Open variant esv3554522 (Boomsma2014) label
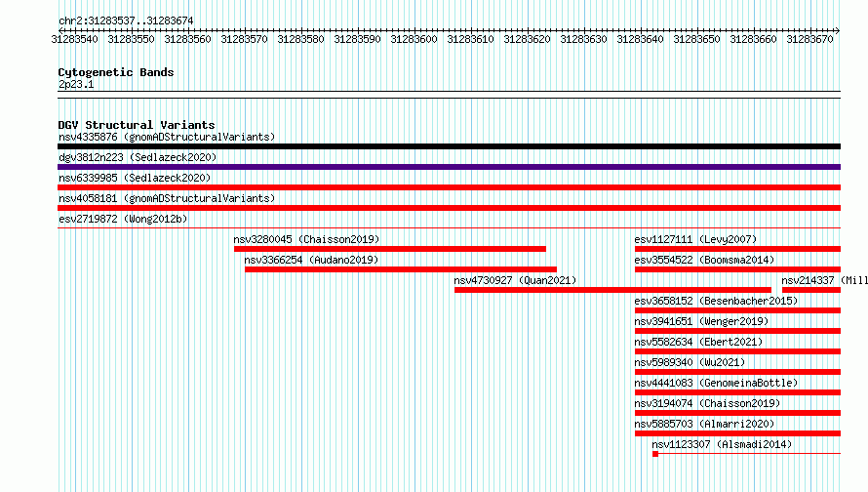This screenshot has height=492, width=868. (x=704, y=260)
